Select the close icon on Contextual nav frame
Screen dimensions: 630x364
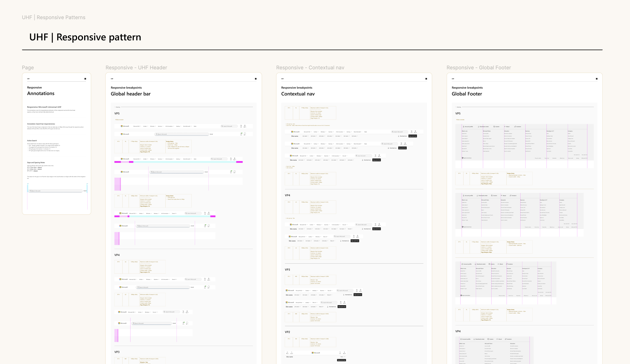pyautogui.click(x=426, y=79)
